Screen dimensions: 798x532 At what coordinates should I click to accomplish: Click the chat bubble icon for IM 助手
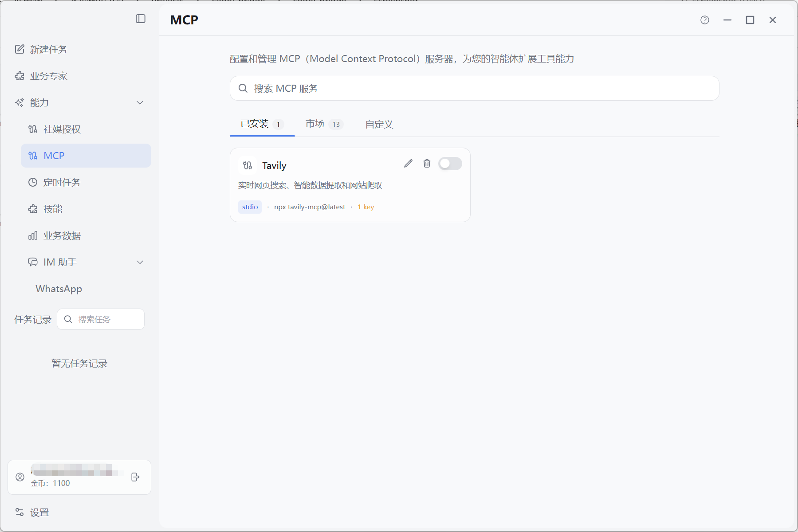tap(33, 262)
